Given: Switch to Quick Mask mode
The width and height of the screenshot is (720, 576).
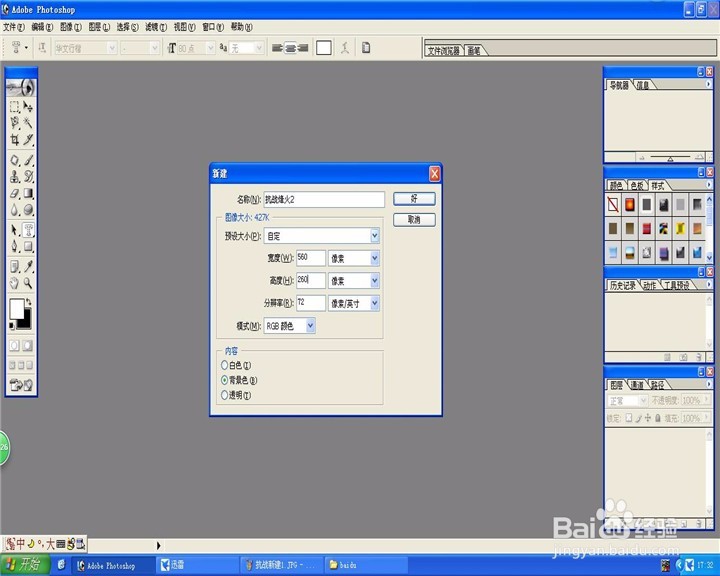Looking at the screenshot, I should click(x=28, y=345).
